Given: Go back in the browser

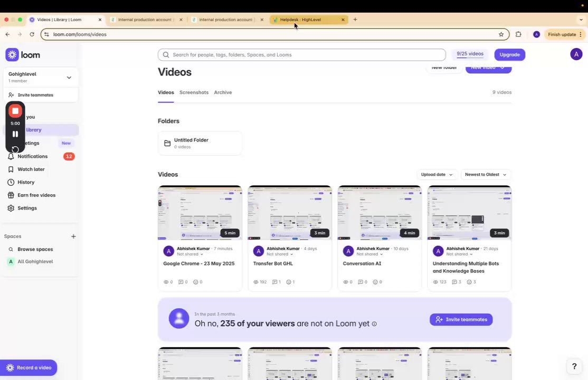Looking at the screenshot, I should (7, 34).
